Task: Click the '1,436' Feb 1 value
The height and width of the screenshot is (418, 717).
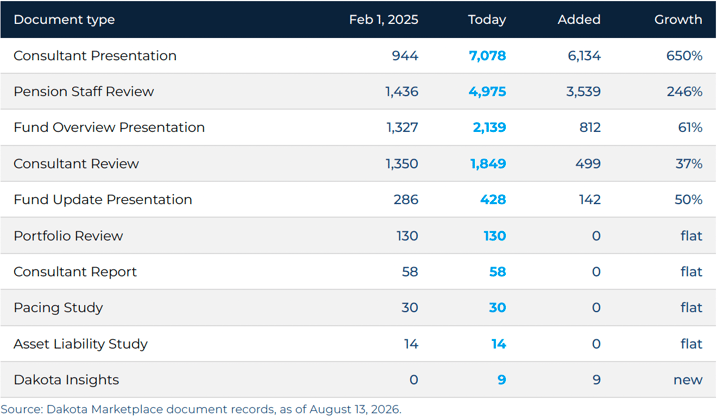Action: coord(401,91)
